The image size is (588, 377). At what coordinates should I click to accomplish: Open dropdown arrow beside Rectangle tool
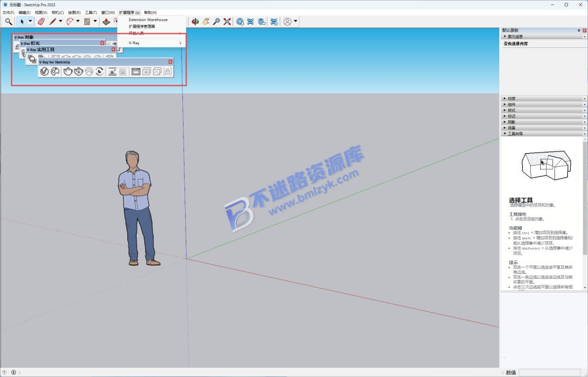95,21
